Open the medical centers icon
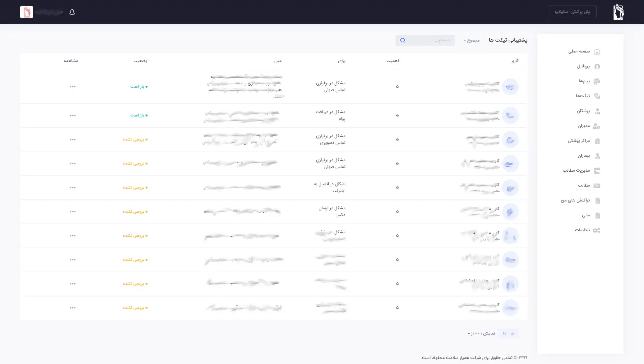The width and height of the screenshot is (644, 364). click(x=597, y=141)
